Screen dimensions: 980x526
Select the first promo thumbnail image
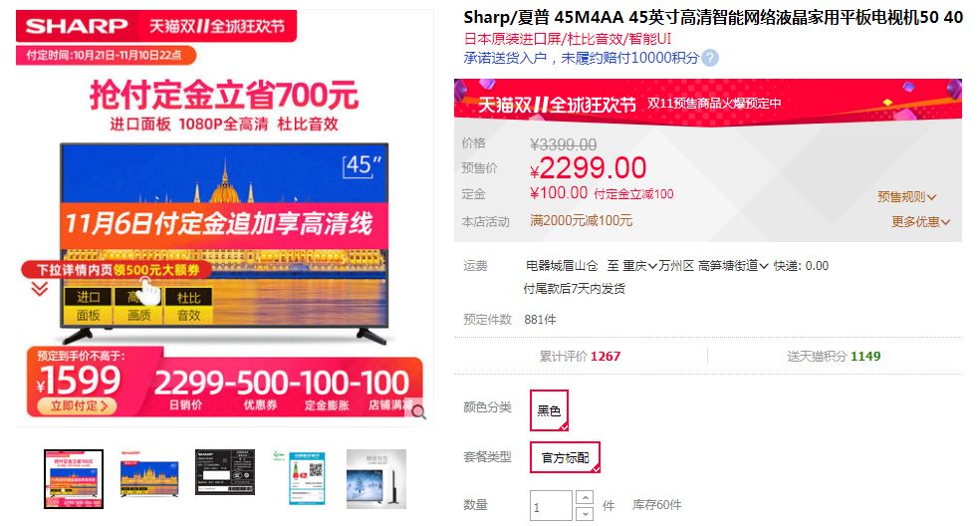[x=74, y=479]
